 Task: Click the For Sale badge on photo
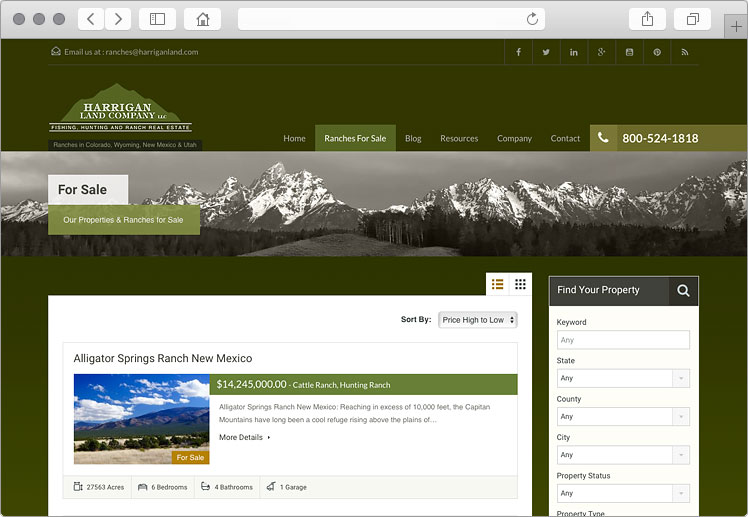coord(190,457)
